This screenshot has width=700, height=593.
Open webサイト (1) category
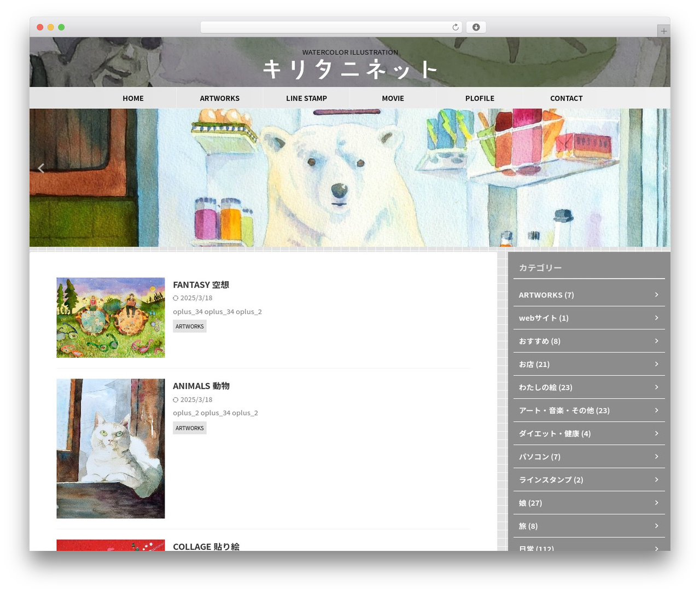589,318
